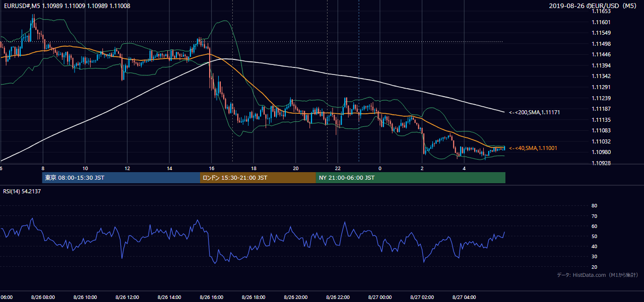Click RSI level 30 on scale
Screen dimensions: 644x302
pyautogui.click(x=594, y=257)
